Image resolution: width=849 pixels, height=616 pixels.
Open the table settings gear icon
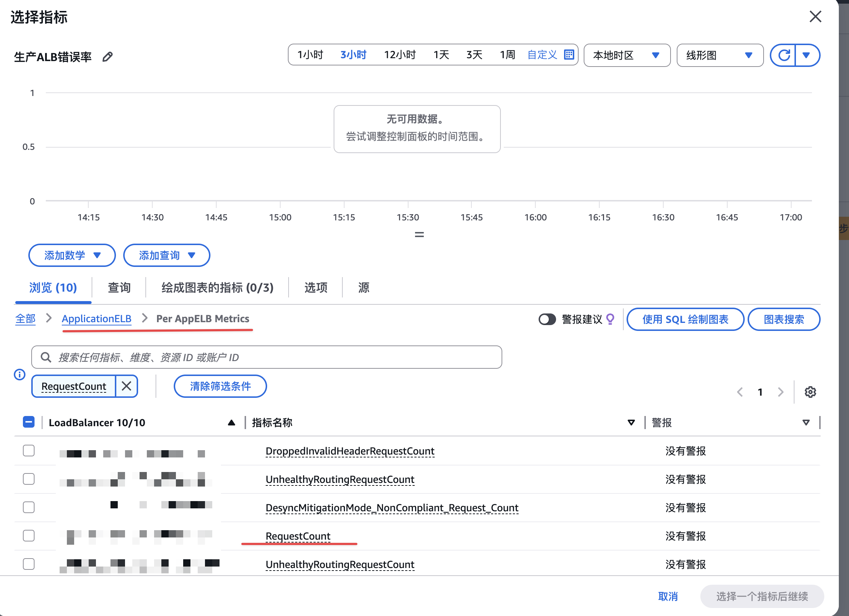pyautogui.click(x=810, y=392)
